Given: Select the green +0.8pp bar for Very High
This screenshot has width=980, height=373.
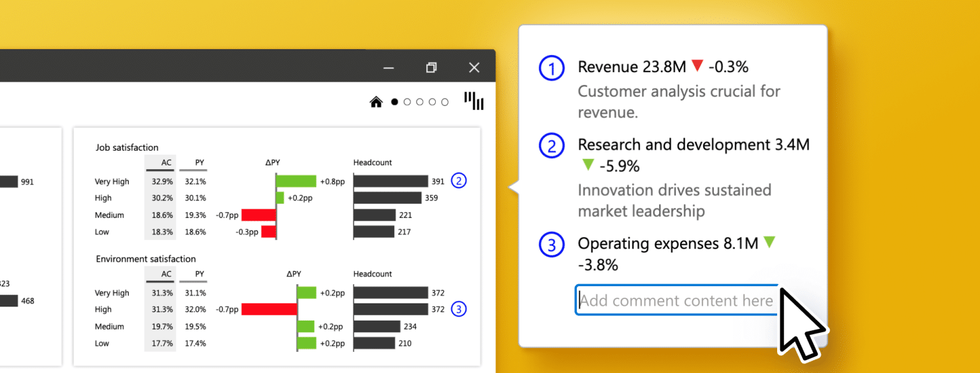Looking at the screenshot, I should [x=296, y=181].
